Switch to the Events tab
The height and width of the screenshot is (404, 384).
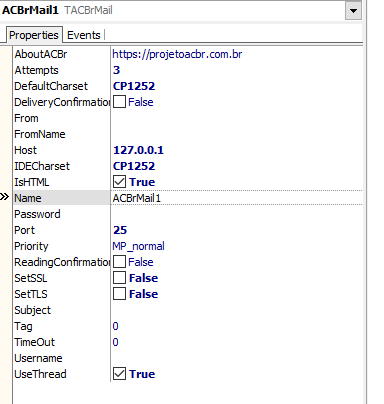84,35
